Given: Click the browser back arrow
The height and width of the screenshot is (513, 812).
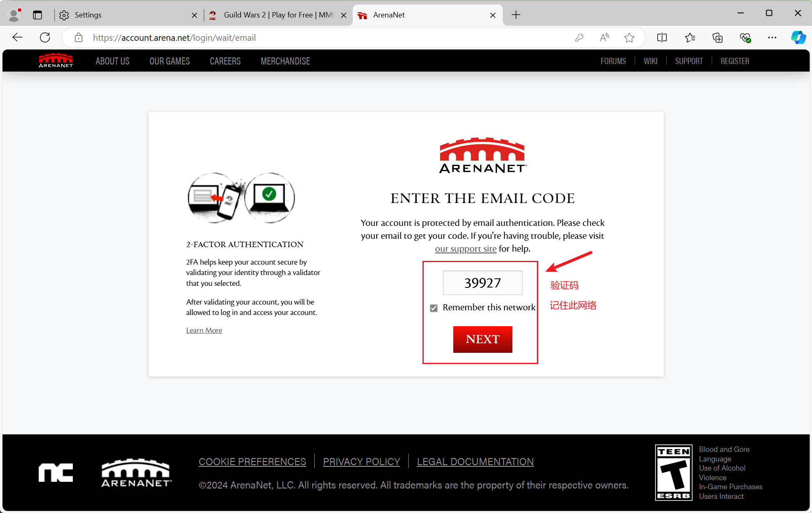Looking at the screenshot, I should (x=17, y=37).
